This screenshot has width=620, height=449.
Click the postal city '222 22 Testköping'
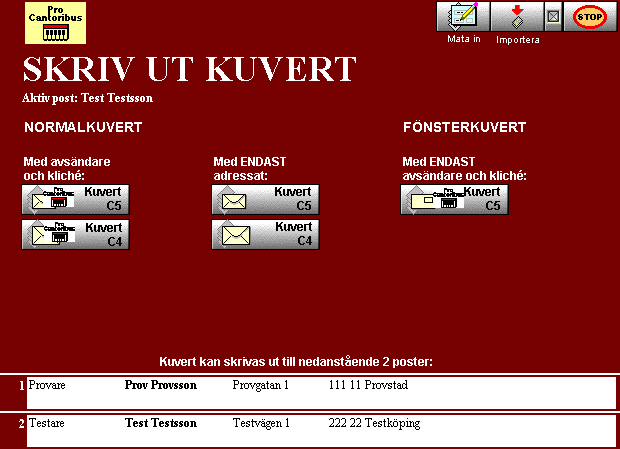[374, 424]
